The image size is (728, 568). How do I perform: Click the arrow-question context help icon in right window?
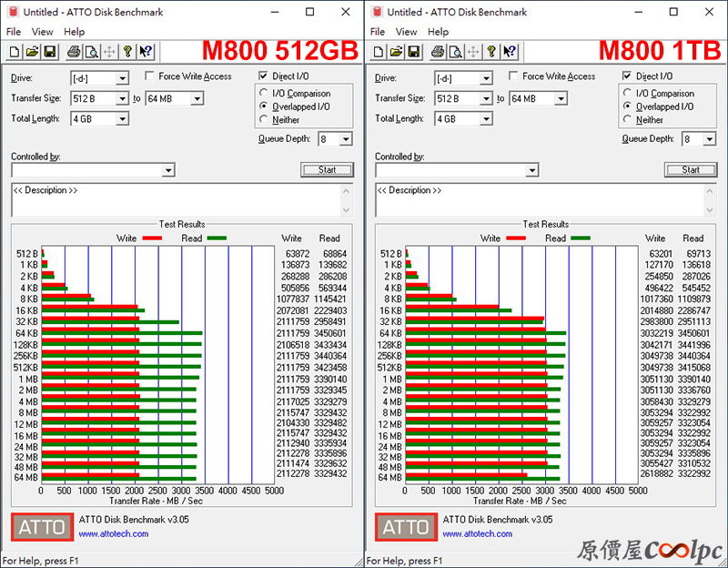[x=510, y=52]
